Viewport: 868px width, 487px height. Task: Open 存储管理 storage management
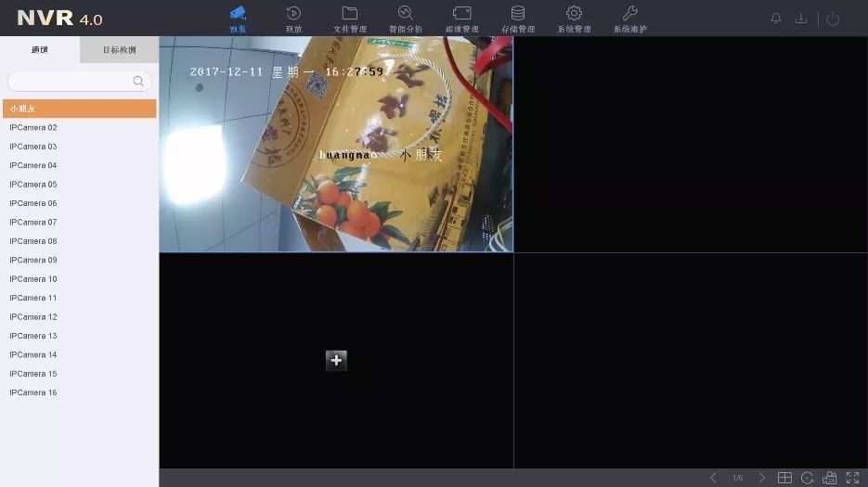point(518,19)
